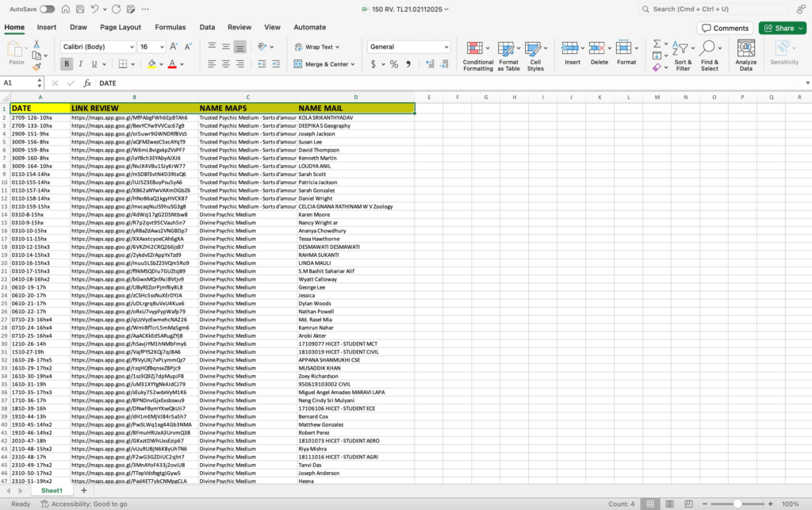
Task: Switch to the Page Layout tab
Action: point(121,27)
